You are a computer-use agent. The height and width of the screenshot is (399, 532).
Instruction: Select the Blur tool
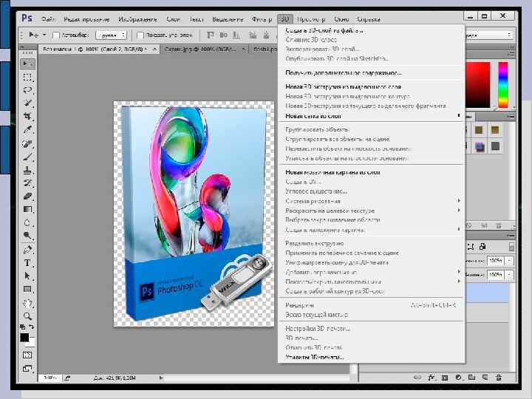point(27,222)
